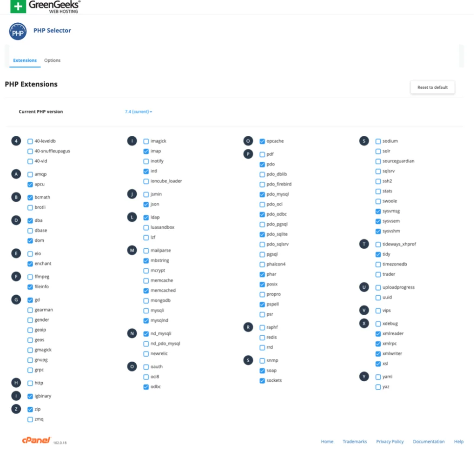
Task: Click the PHP Selector title
Action: pos(52,30)
